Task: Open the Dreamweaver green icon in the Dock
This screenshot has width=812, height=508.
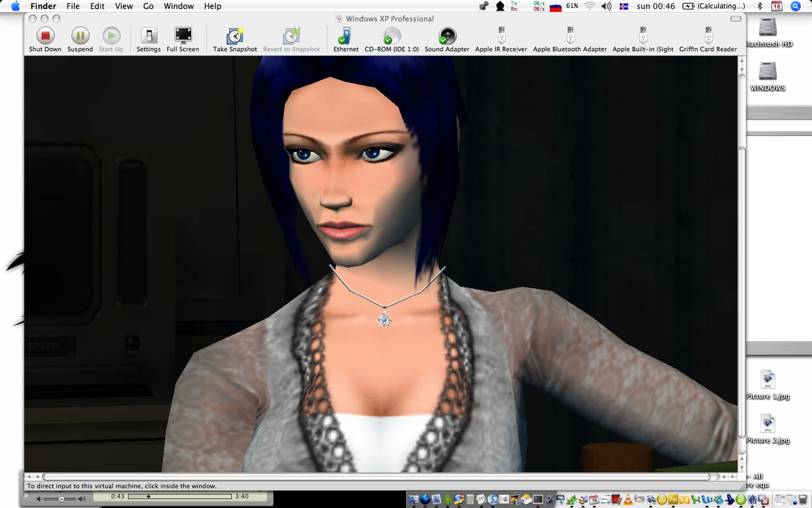Action: click(x=741, y=500)
